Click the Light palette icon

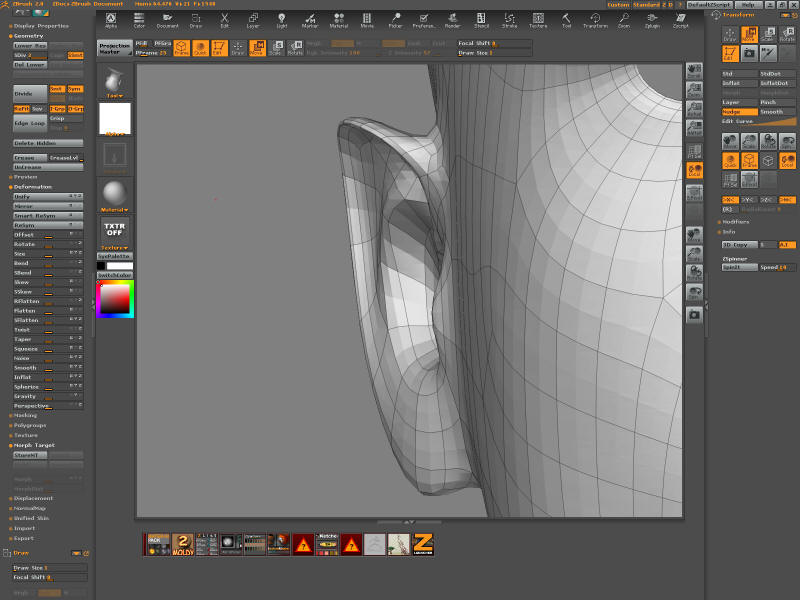click(x=281, y=19)
